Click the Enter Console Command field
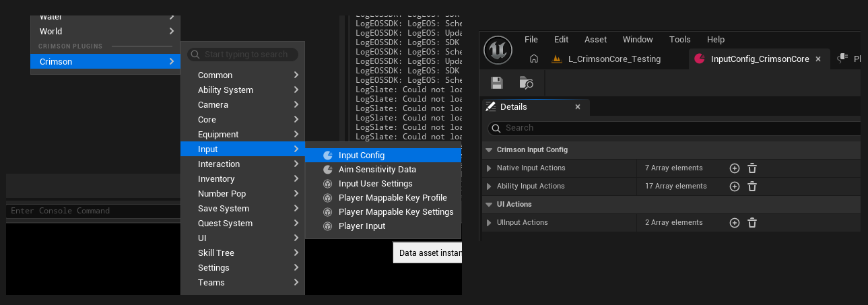The width and height of the screenshot is (868, 305). pyautogui.click(x=93, y=211)
